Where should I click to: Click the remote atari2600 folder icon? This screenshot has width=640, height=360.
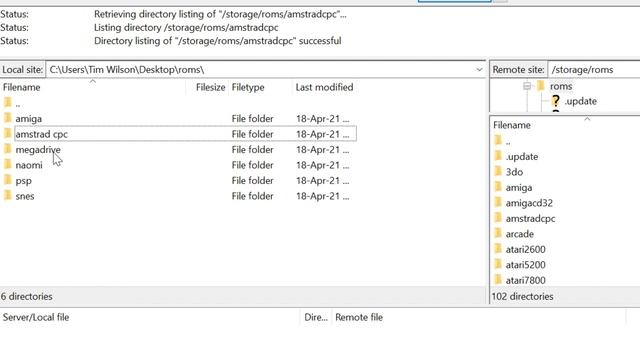click(x=498, y=249)
